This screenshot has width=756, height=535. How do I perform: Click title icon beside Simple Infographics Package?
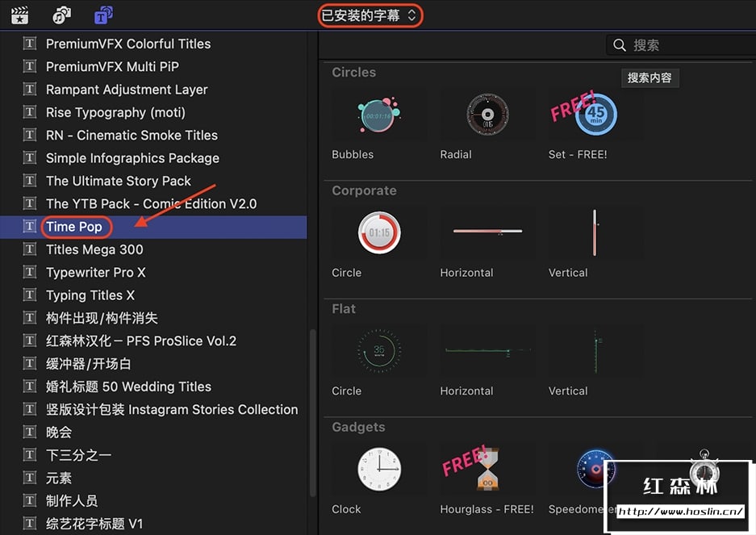29,157
